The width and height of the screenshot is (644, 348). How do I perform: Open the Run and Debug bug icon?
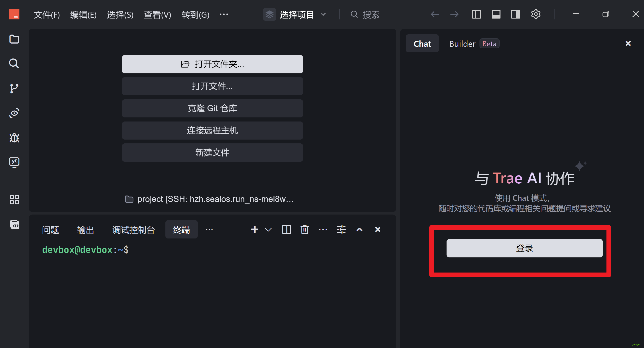coord(14,138)
